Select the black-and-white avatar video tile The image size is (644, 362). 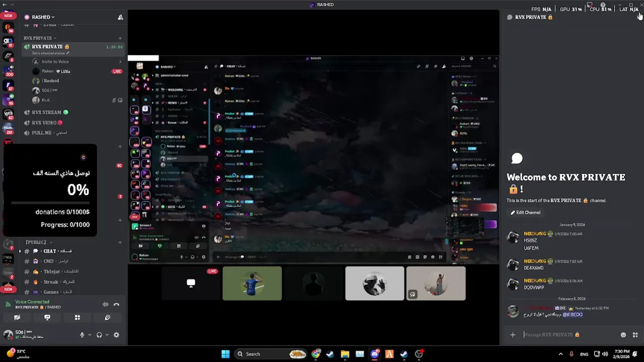374,283
